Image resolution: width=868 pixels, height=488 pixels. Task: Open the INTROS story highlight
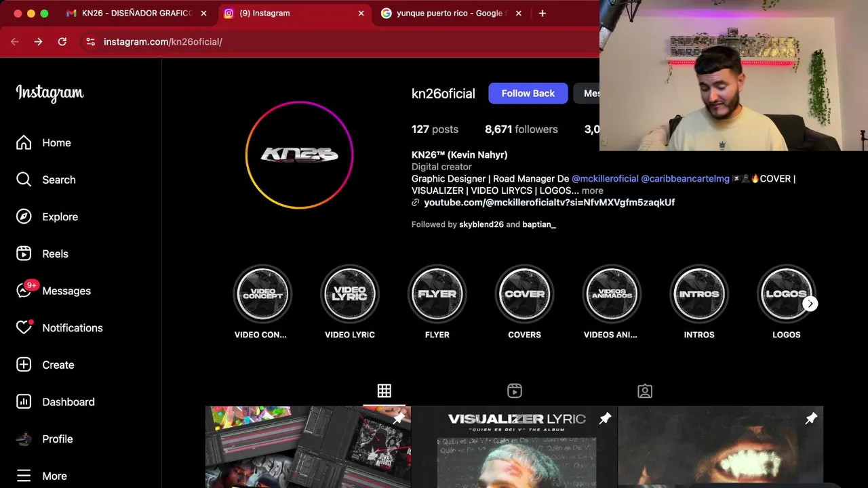click(x=699, y=294)
